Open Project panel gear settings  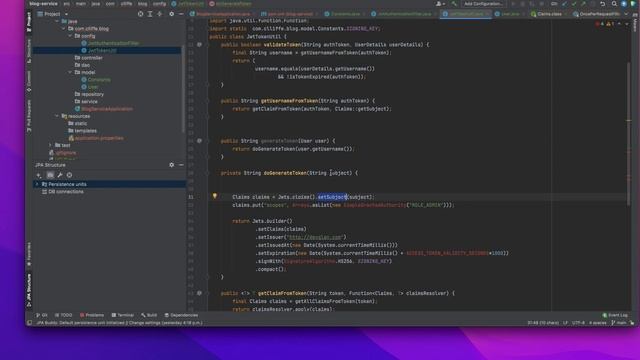click(171, 14)
